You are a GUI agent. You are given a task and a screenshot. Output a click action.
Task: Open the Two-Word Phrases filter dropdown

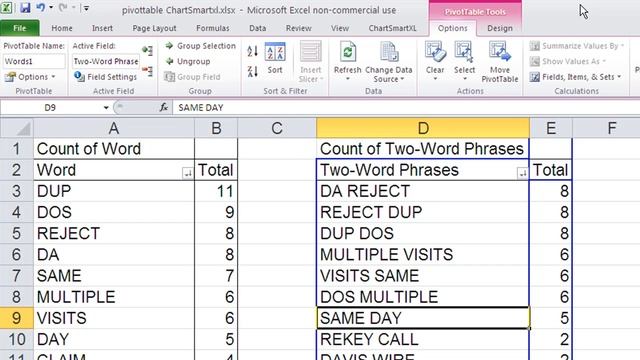522,173
